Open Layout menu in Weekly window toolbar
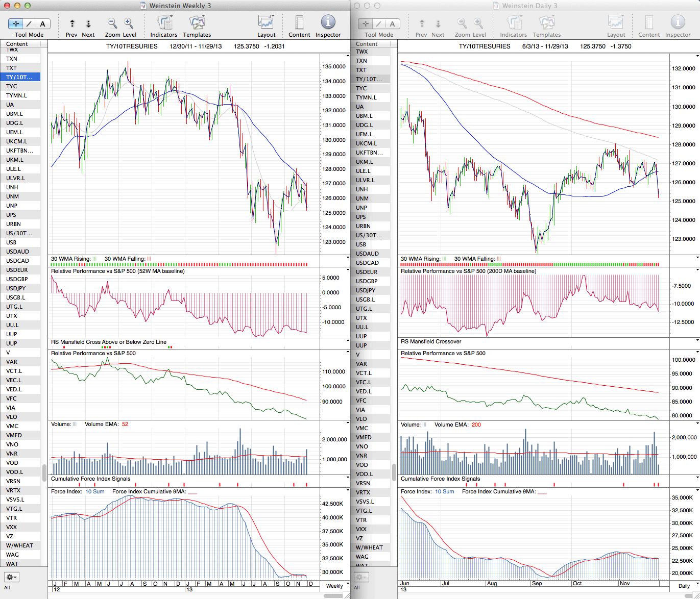This screenshot has height=599, width=700. (266, 23)
